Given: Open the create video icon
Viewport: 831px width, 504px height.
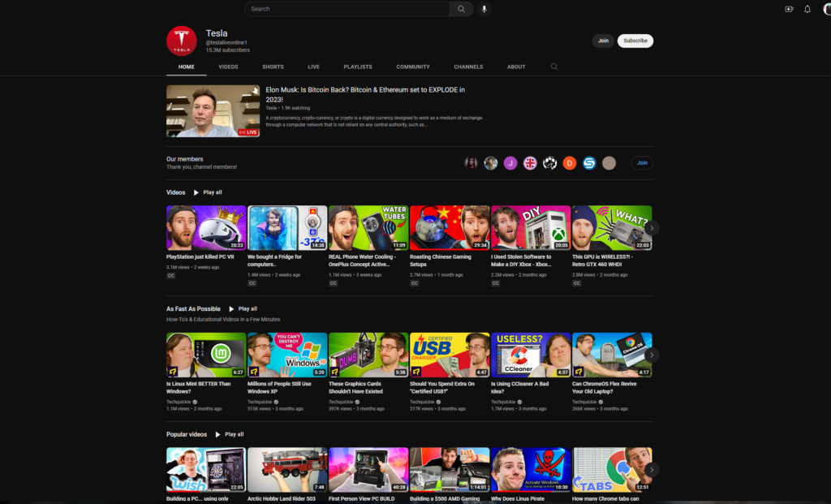Looking at the screenshot, I should (789, 9).
